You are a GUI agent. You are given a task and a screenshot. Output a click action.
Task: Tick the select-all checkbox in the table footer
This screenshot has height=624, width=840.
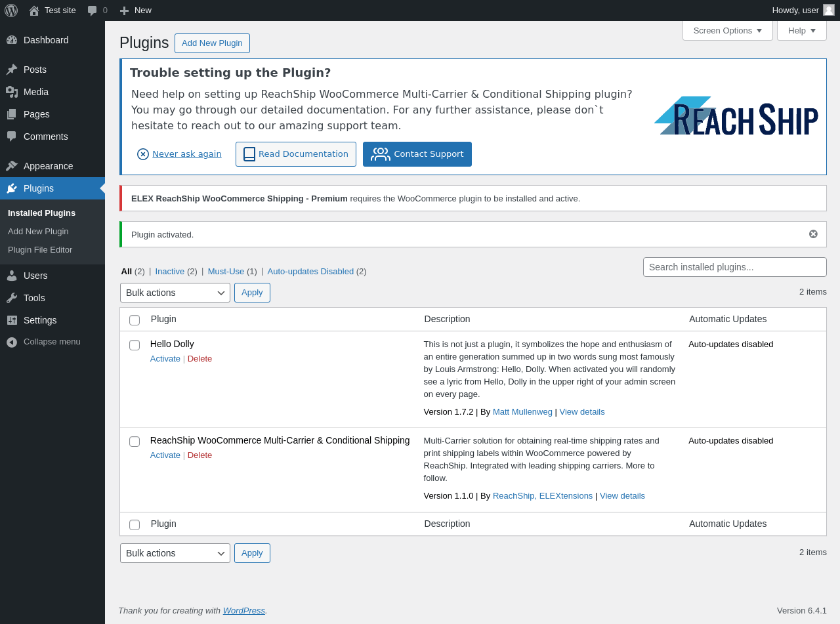pos(135,525)
